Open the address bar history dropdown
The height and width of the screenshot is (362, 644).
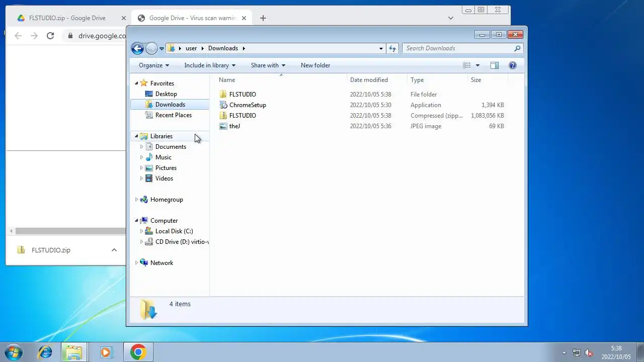[381, 48]
